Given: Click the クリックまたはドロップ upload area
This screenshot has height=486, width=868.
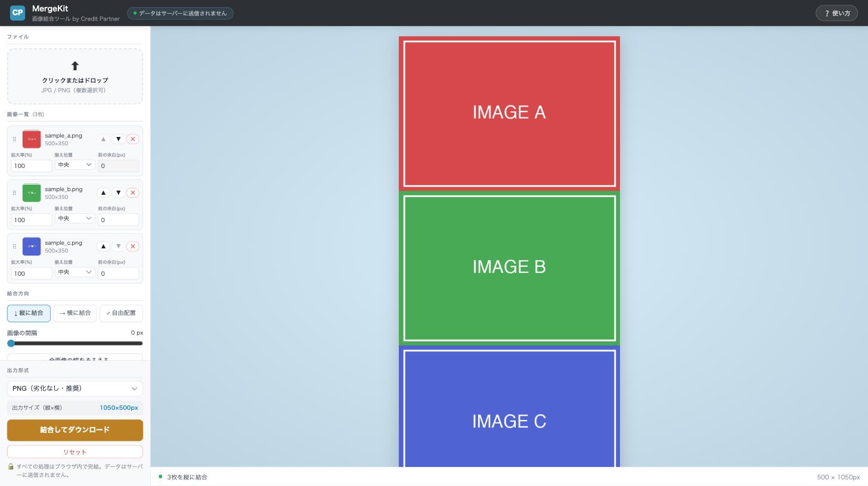Looking at the screenshot, I should click(75, 76).
